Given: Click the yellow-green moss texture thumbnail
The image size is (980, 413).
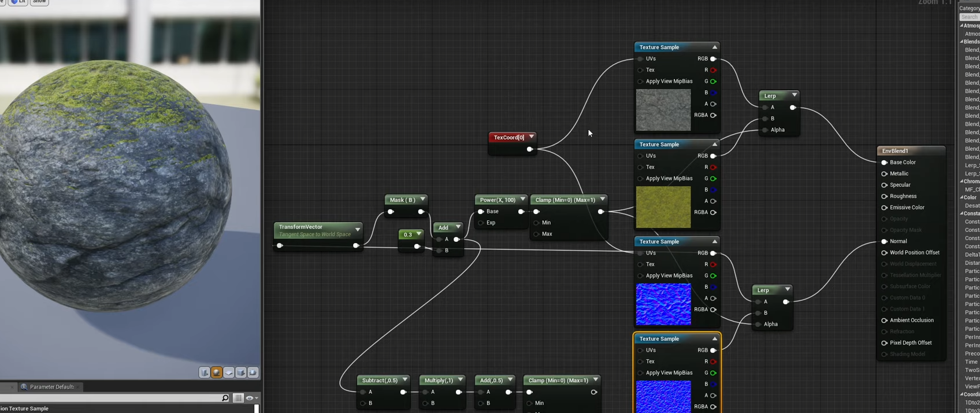Looking at the screenshot, I should [x=663, y=207].
